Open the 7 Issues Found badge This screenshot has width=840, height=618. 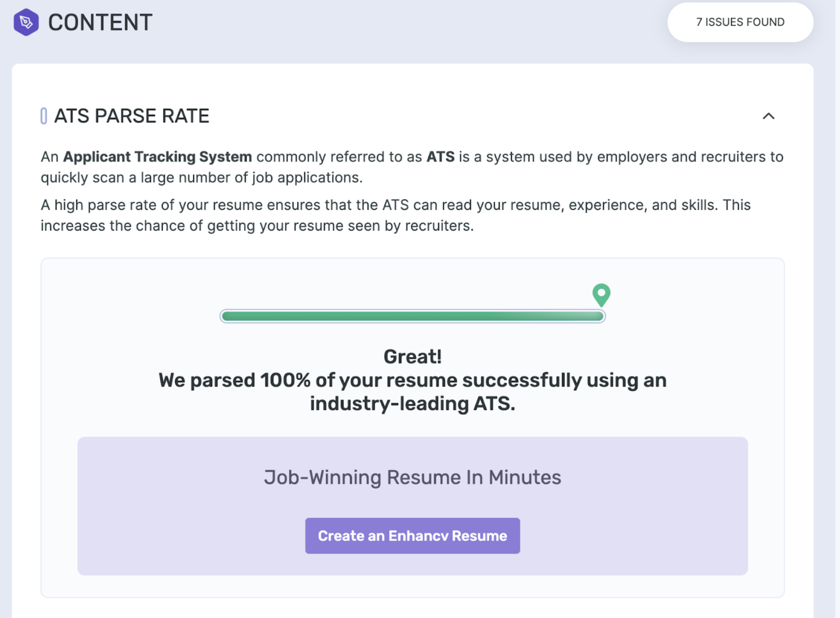[x=740, y=22]
